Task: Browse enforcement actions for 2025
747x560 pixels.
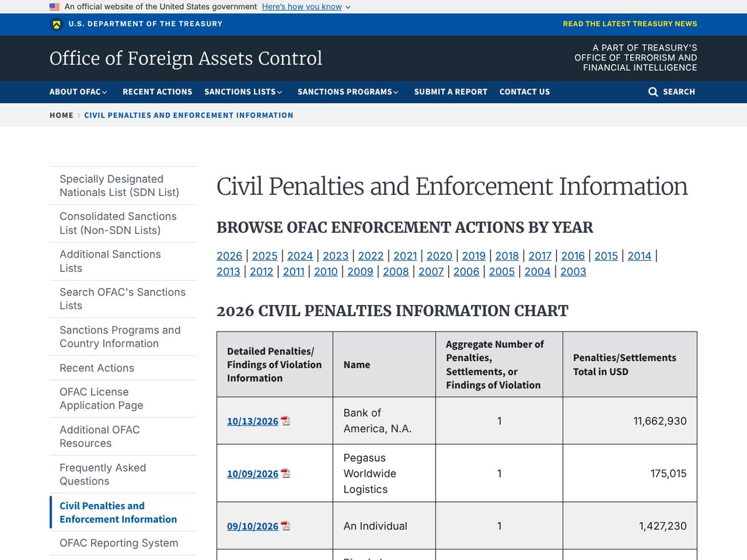Action: 265,256
